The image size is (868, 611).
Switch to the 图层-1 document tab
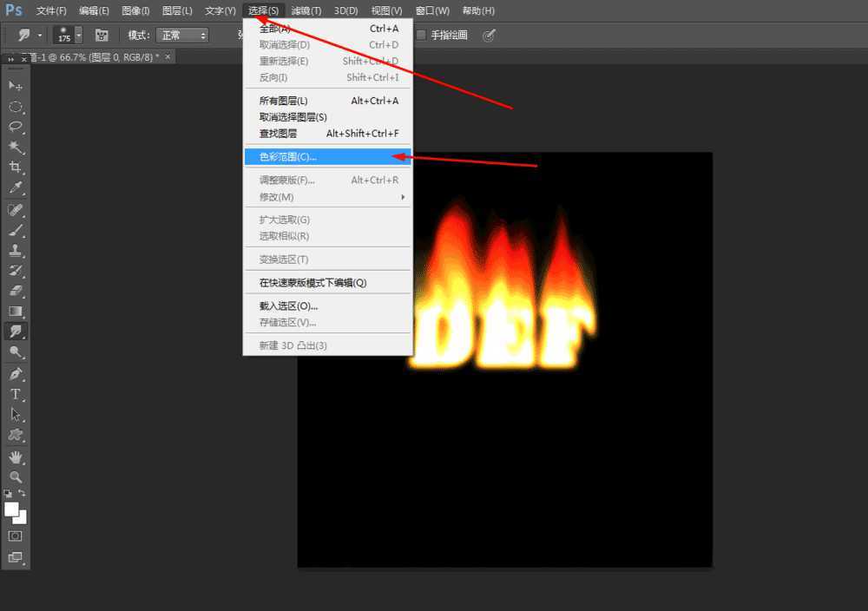click(82, 56)
